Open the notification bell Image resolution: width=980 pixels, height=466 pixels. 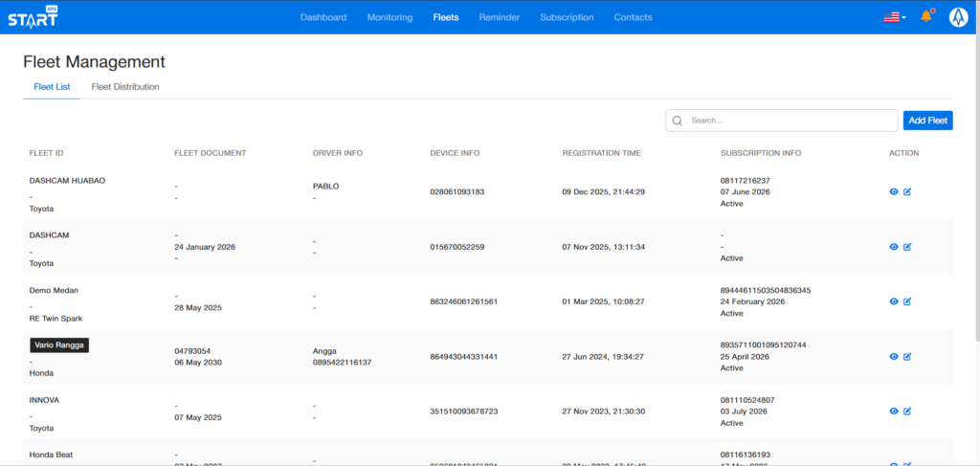pos(926,16)
